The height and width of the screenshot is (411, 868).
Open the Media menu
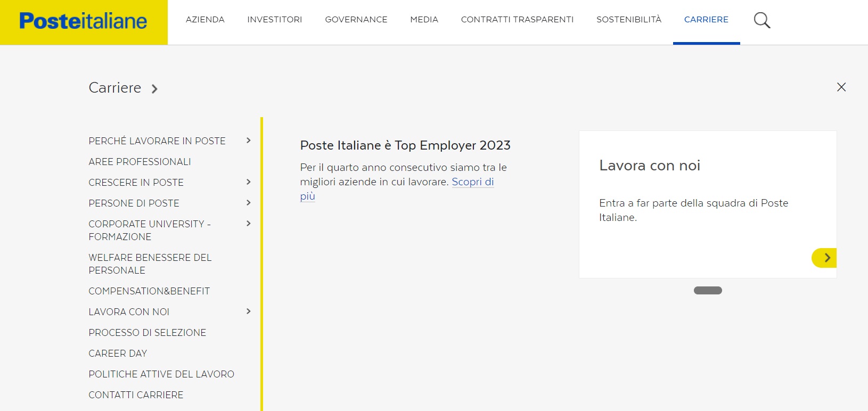click(x=424, y=20)
